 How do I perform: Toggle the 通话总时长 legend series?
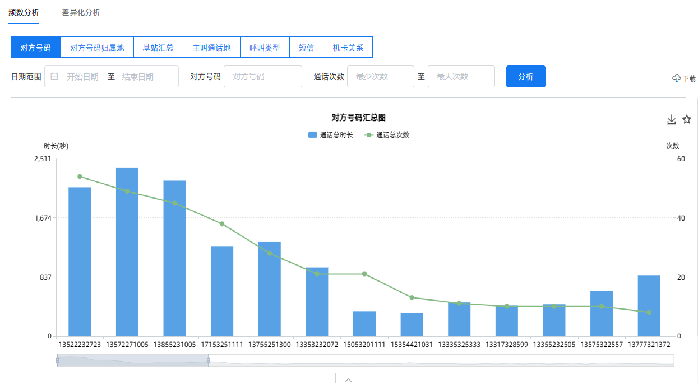[x=330, y=135]
